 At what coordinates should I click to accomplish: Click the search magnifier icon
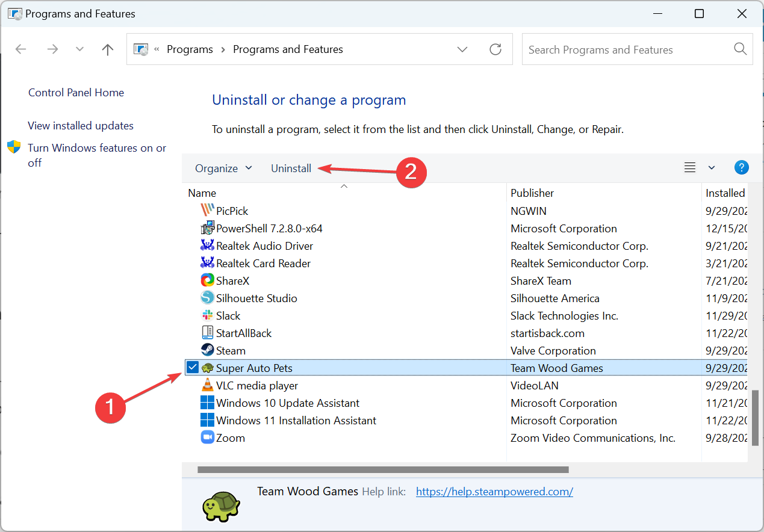(741, 49)
